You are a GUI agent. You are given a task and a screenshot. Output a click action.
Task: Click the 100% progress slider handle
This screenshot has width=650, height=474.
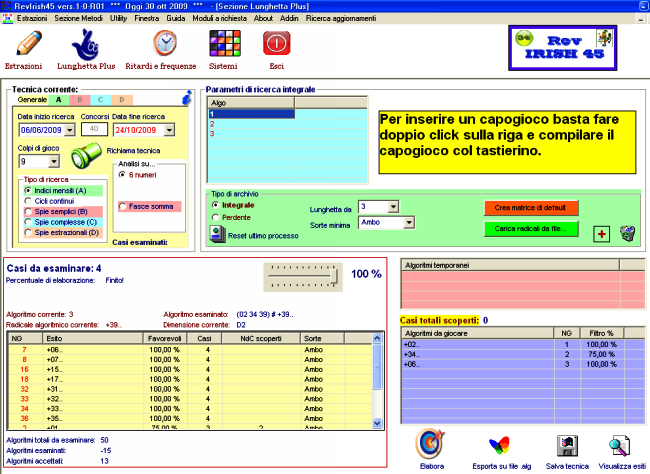click(334, 277)
